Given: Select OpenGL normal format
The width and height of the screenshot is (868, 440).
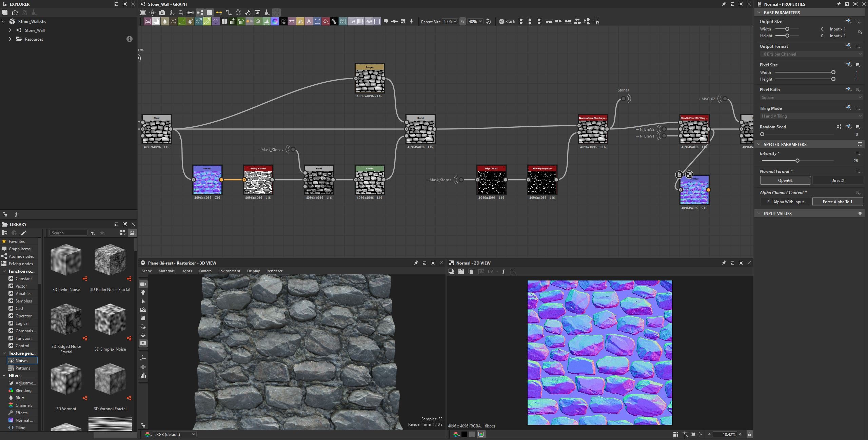Looking at the screenshot, I should coord(785,180).
